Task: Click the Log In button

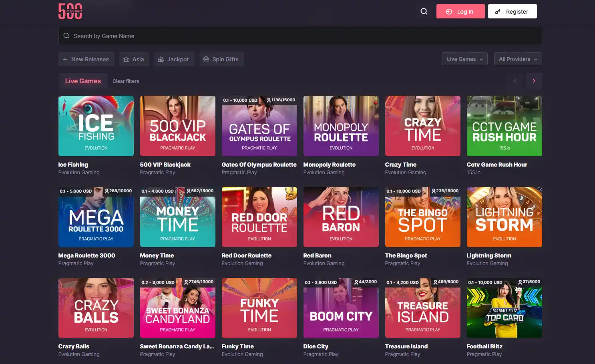Action: click(x=460, y=12)
